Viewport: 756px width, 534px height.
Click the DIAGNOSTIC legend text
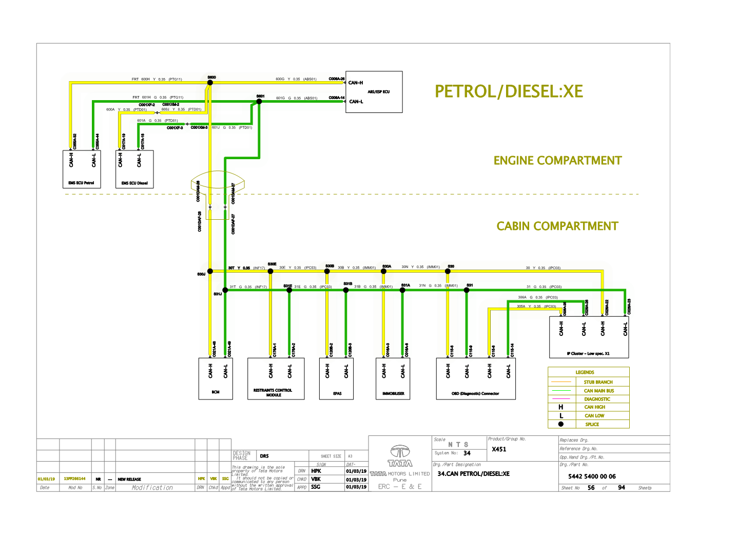(597, 399)
